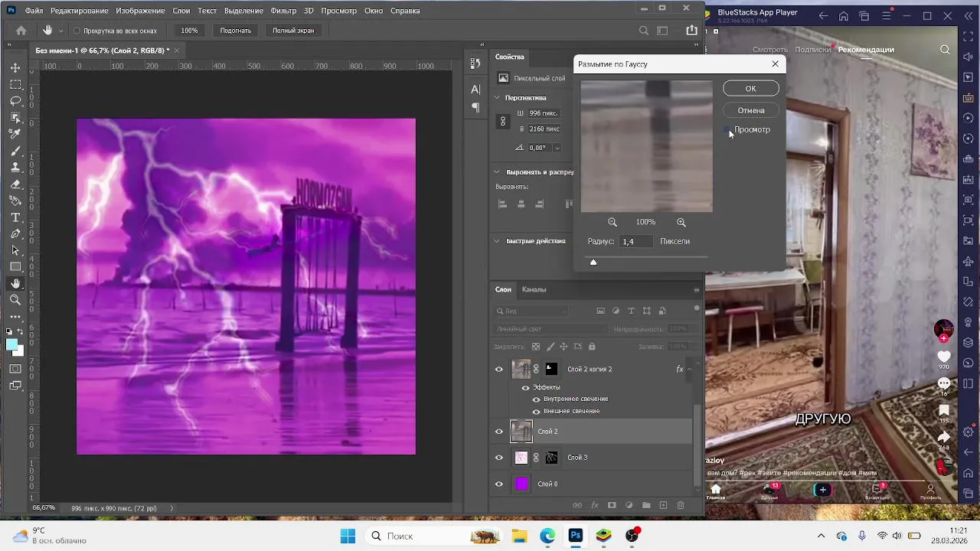Screen dimensions: 980x551
Task: Like the TikTok video heart icon
Action: [943, 357]
